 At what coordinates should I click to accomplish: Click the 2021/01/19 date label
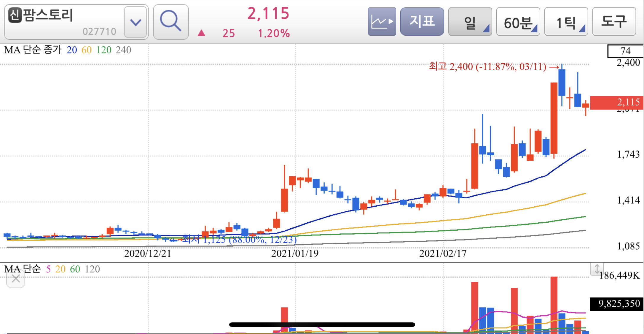(295, 254)
